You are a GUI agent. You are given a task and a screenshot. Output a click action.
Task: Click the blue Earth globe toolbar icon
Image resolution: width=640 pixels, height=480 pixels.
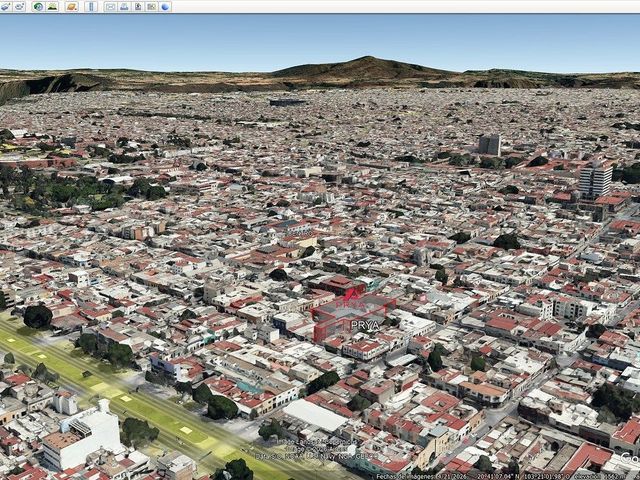tap(165, 7)
